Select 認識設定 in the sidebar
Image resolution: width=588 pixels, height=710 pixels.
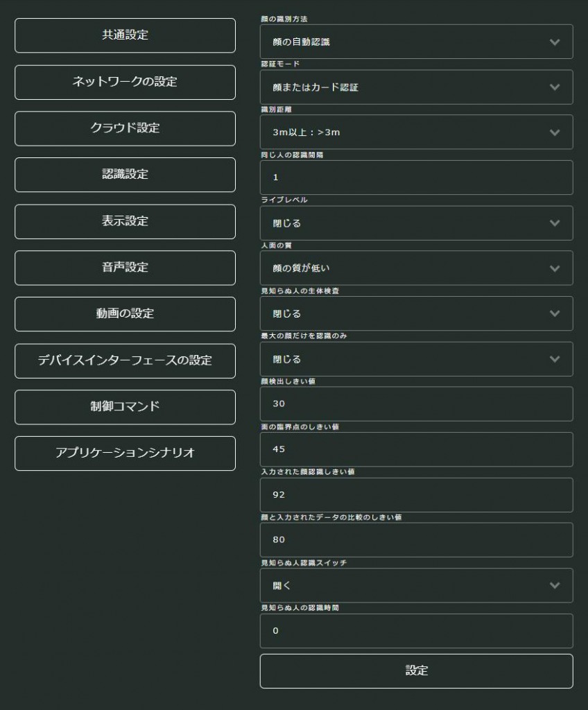pos(125,175)
